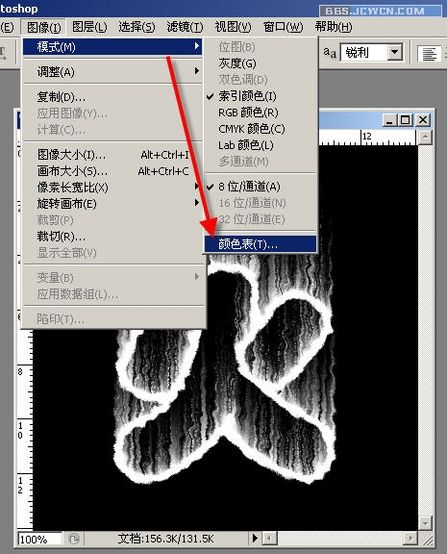Image resolution: width=447 pixels, height=554 pixels.
Task: Open the 帮助(H) menu
Action: pyautogui.click(x=333, y=27)
